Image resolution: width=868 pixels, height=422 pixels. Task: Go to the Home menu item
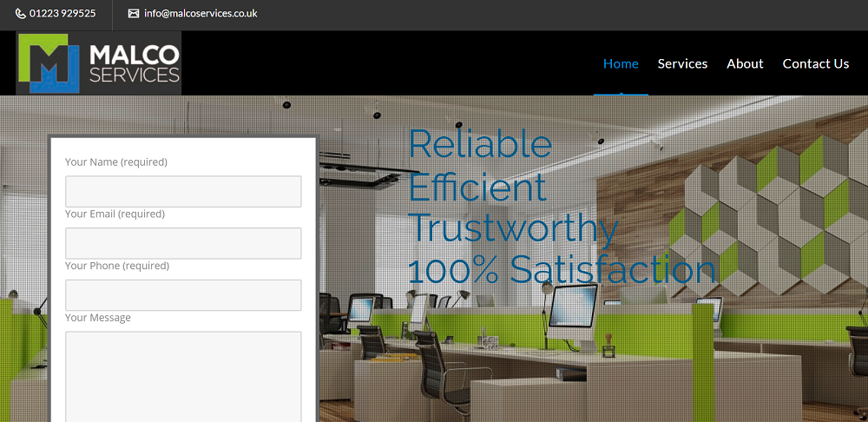(621, 63)
